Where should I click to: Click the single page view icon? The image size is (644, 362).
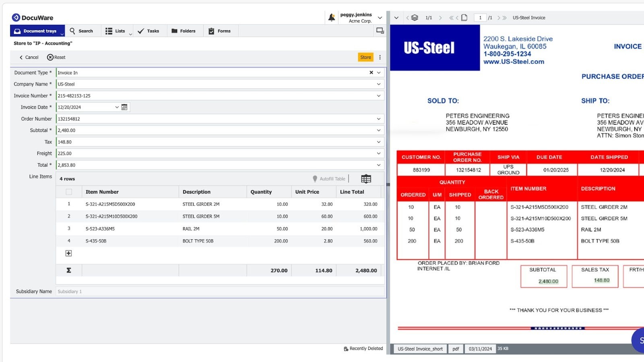click(x=465, y=17)
